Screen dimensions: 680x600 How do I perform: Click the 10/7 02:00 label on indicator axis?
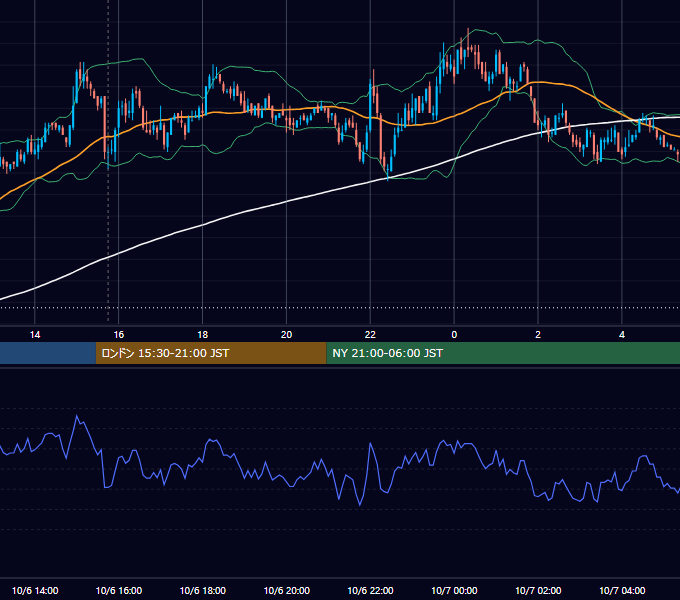click(538, 590)
